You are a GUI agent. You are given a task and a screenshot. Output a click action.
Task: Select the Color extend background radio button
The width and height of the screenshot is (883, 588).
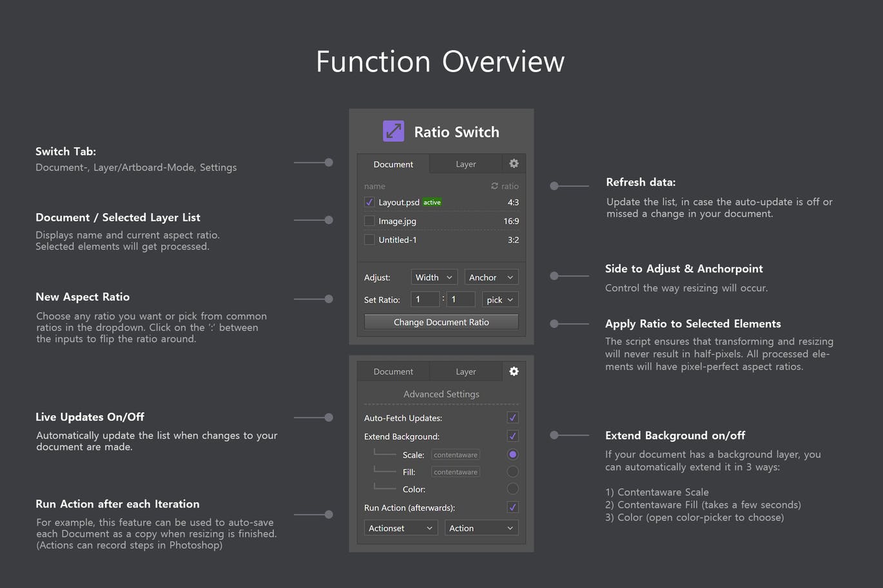point(512,488)
